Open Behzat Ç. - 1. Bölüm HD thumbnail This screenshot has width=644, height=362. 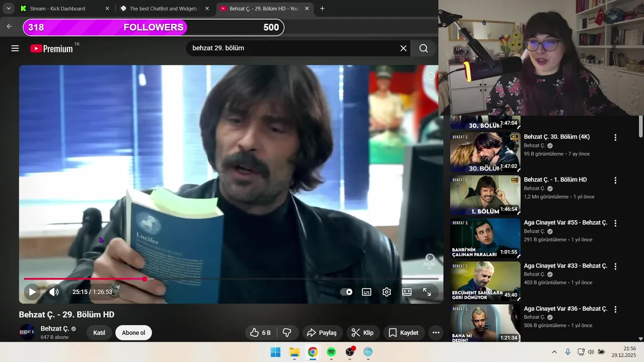click(x=485, y=195)
